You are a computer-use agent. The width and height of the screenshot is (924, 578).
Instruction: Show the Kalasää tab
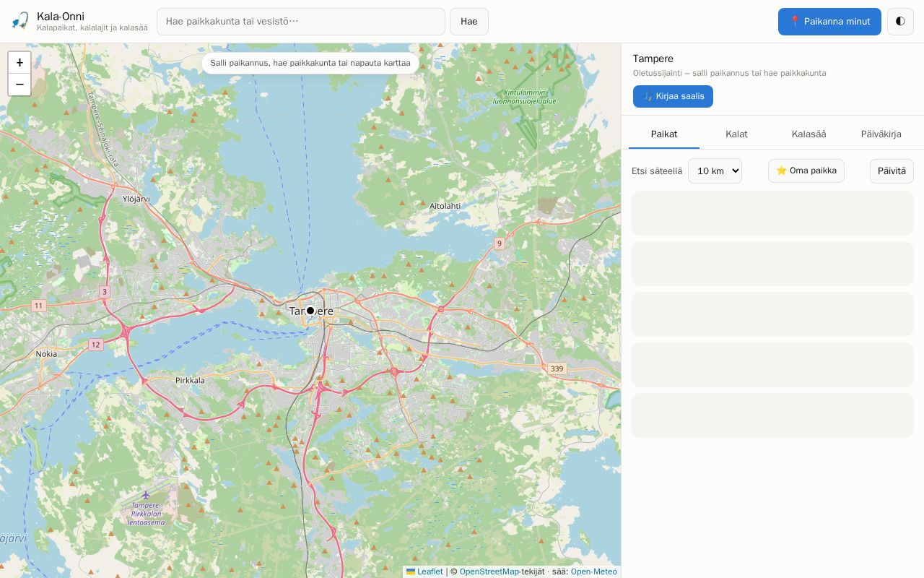click(808, 134)
